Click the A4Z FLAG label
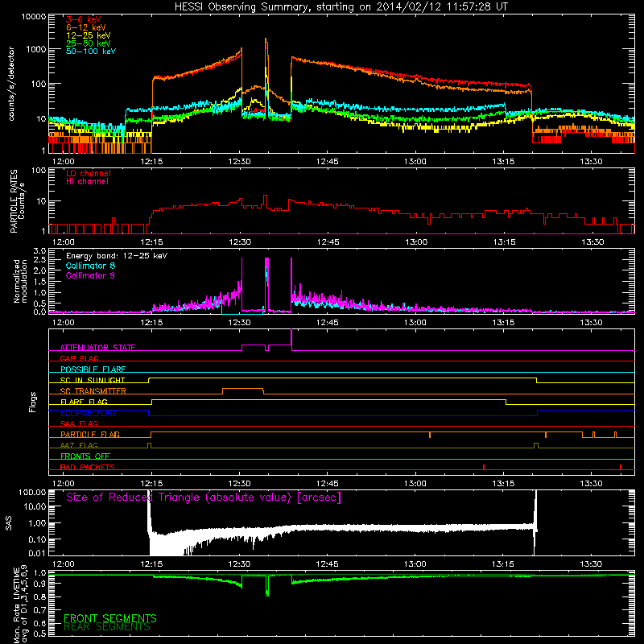The image size is (644, 644). 79,445
